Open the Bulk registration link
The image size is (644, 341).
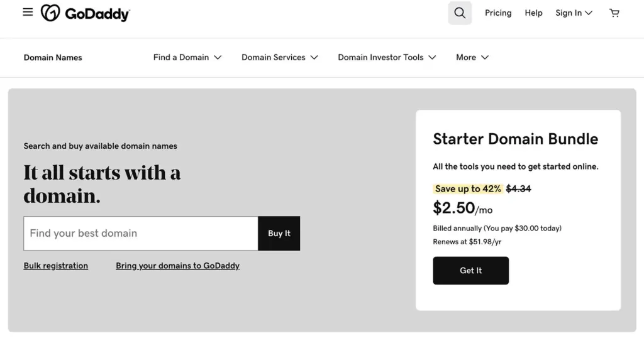56,266
